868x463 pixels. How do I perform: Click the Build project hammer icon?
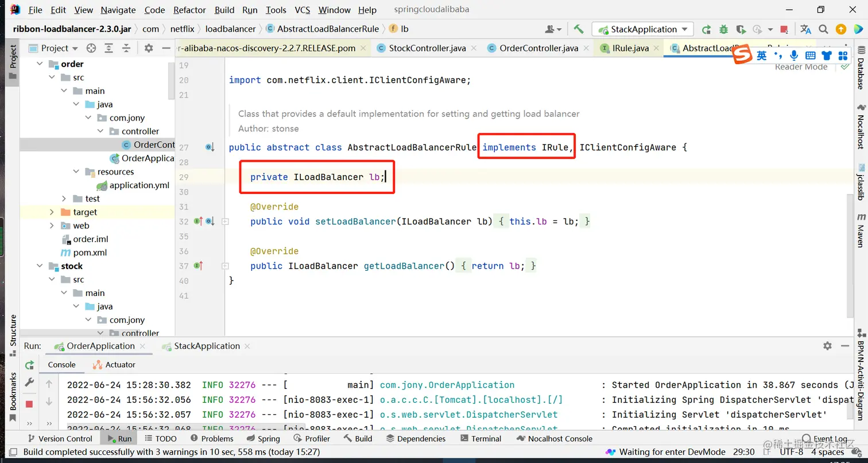coord(579,29)
